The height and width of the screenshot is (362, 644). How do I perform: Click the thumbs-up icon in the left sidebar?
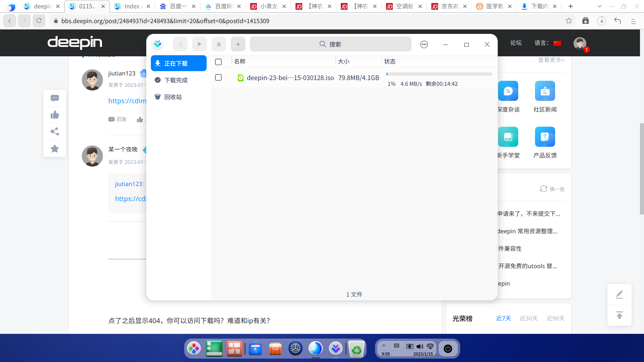tap(55, 115)
